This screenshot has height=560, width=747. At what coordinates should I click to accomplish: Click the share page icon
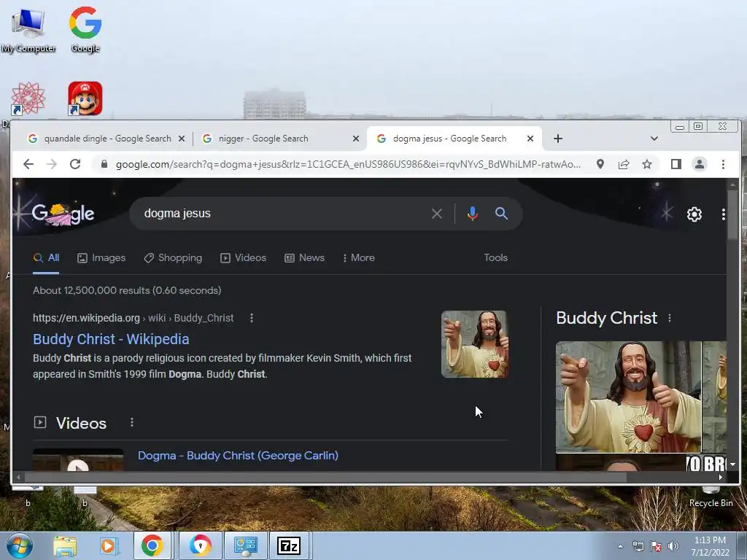[x=624, y=164]
